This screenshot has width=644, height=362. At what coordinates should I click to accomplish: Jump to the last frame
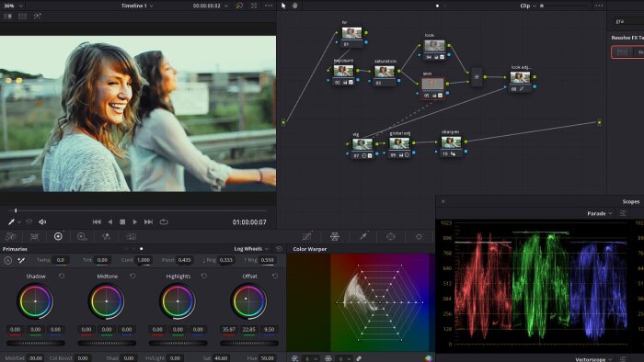pyautogui.click(x=148, y=221)
